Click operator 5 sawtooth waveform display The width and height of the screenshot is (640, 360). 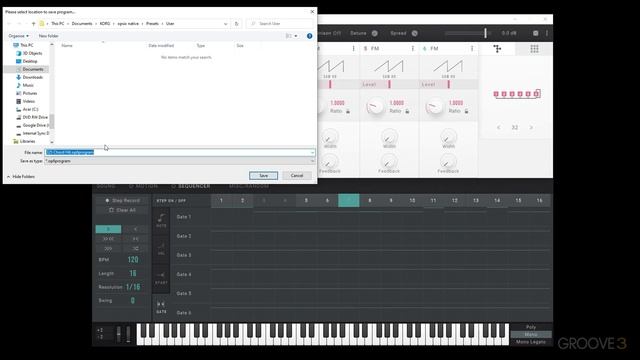(x=389, y=67)
